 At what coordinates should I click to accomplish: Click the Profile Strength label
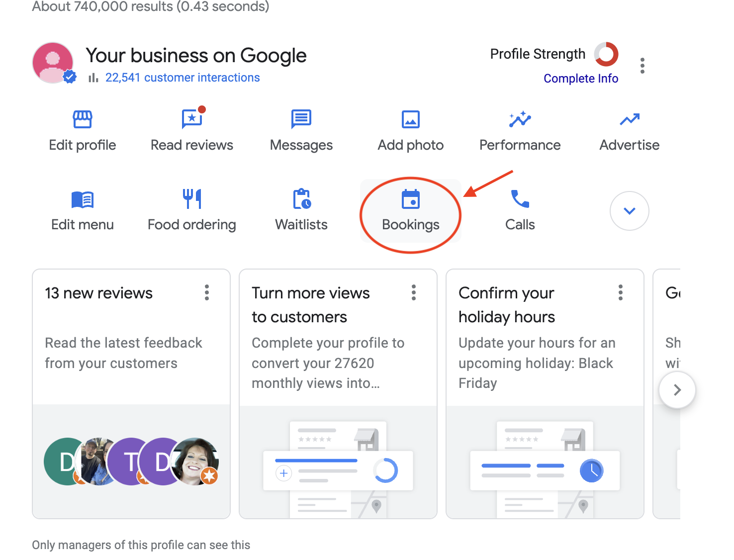point(538,54)
